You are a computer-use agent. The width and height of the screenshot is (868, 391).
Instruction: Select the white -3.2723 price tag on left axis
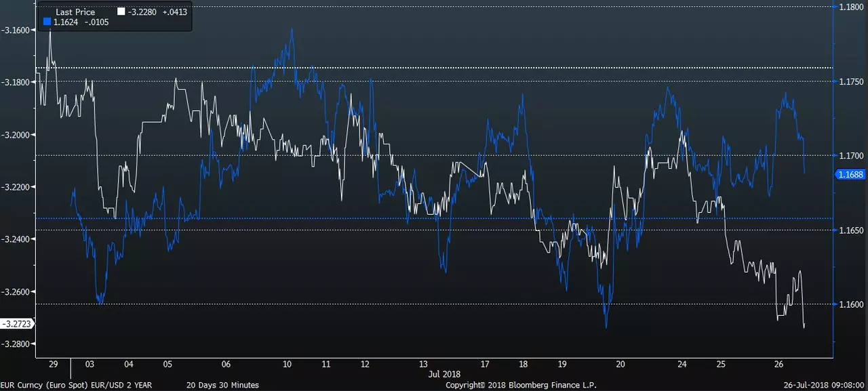(x=16, y=324)
